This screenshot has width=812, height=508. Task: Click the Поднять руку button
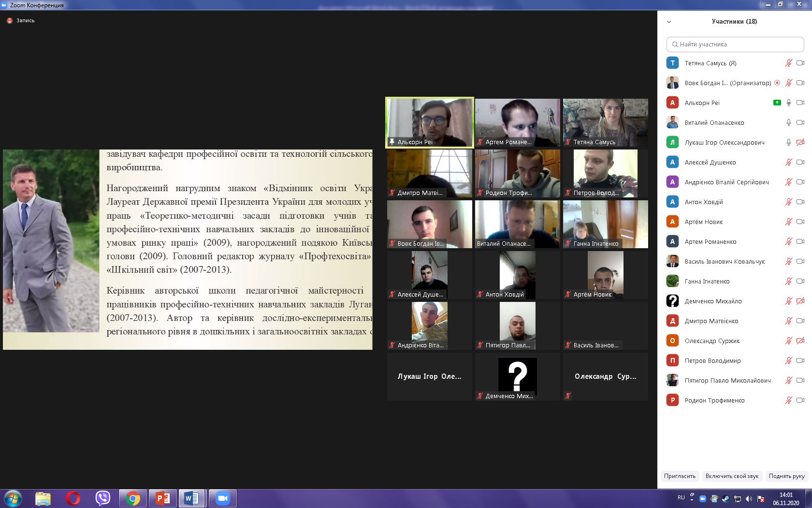click(x=786, y=476)
